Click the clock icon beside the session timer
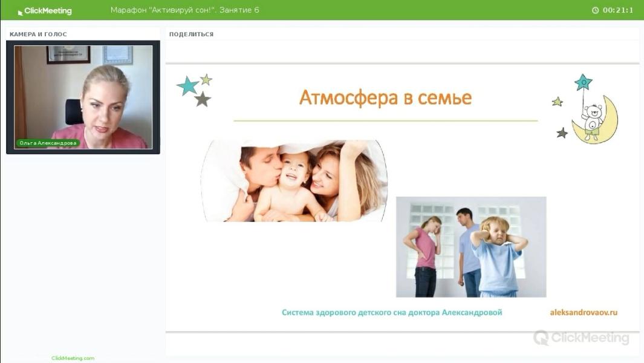Viewport: 644px width, 363px height. [x=595, y=10]
